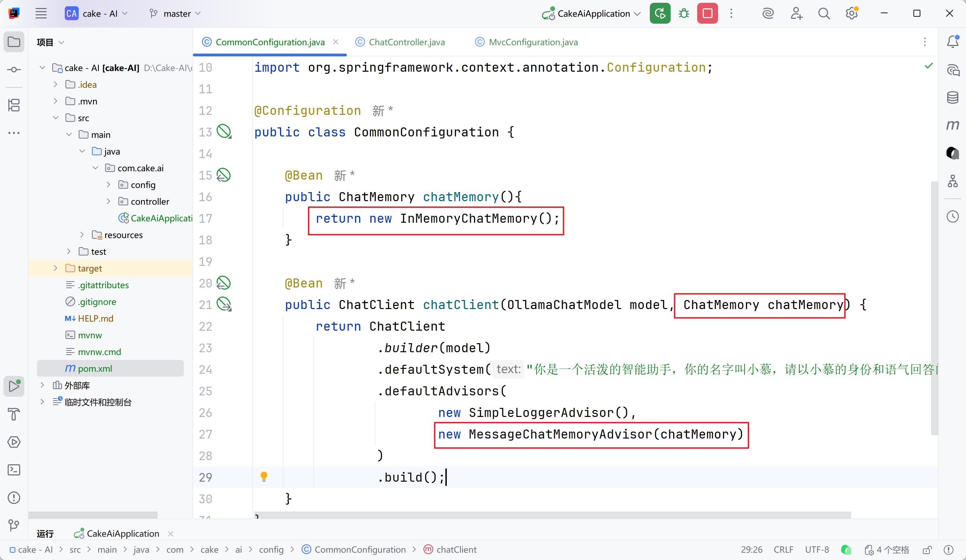Viewport: 966px width, 560px height.
Task: Expand the target folder
Action: (56, 268)
